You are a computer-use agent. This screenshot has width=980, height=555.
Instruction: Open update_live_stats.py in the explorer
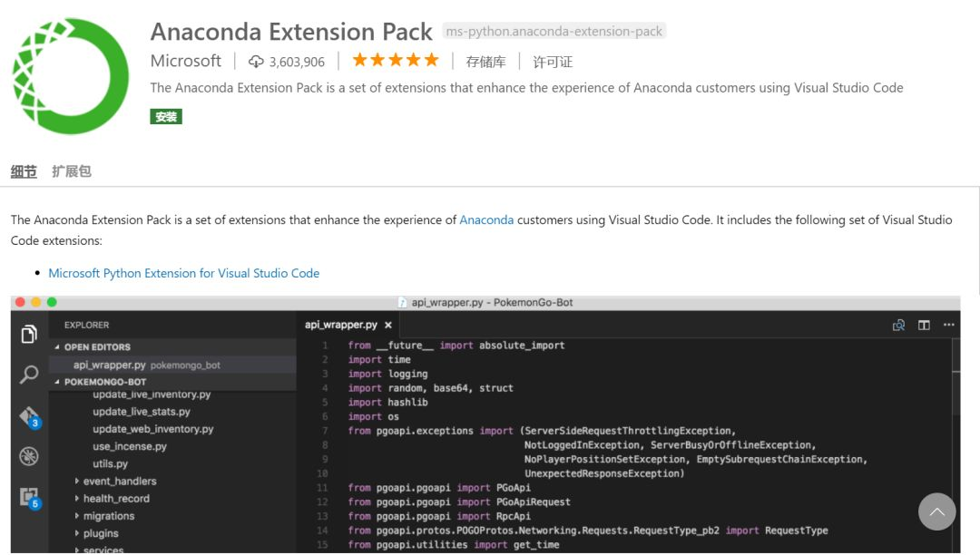[x=142, y=412]
